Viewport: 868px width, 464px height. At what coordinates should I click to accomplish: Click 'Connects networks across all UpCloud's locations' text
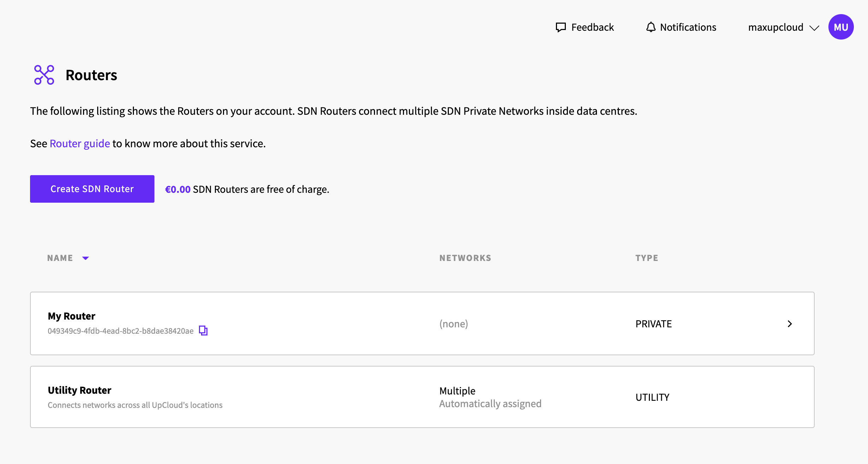135,405
